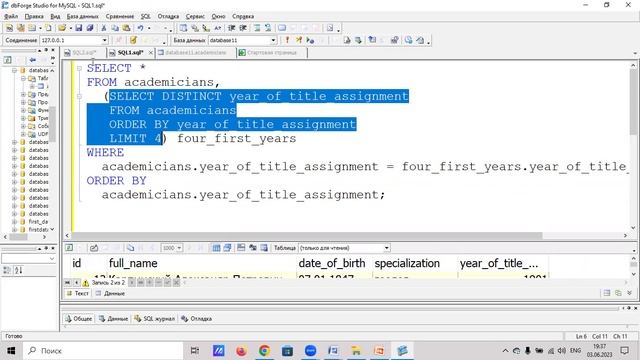The width and height of the screenshot is (640, 360).
Task: Click the New SQL document icon
Action: click(9, 28)
